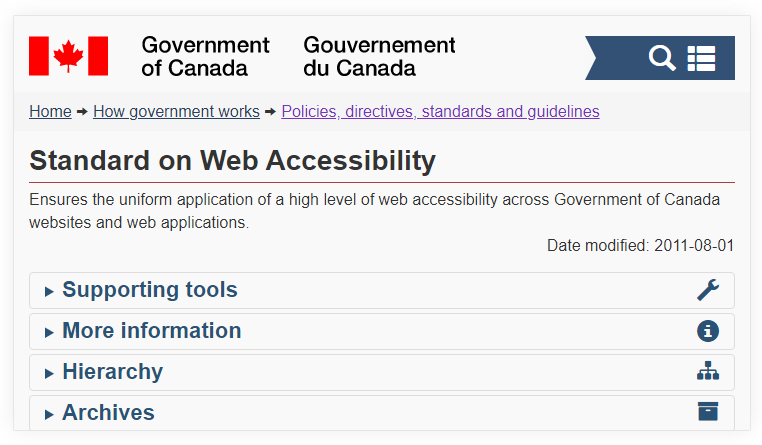Click the Government of Canada wordmark
Image resolution: width=762 pixels, height=445 pixels.
(205, 56)
